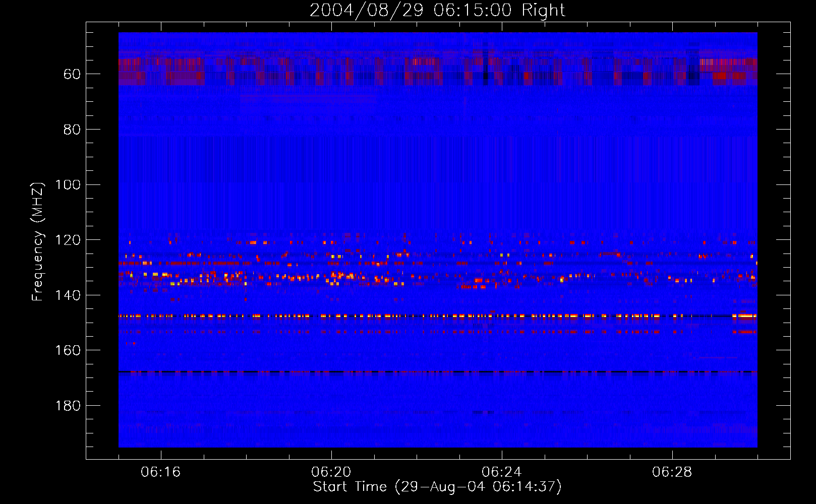This screenshot has height=504, width=816.
Task: Click the 06:28 time axis label
Action: point(672,472)
